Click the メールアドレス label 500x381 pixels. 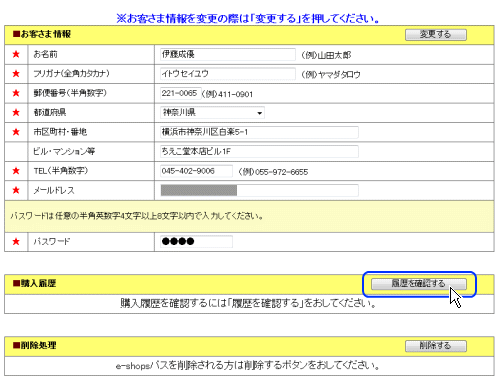tap(54, 190)
